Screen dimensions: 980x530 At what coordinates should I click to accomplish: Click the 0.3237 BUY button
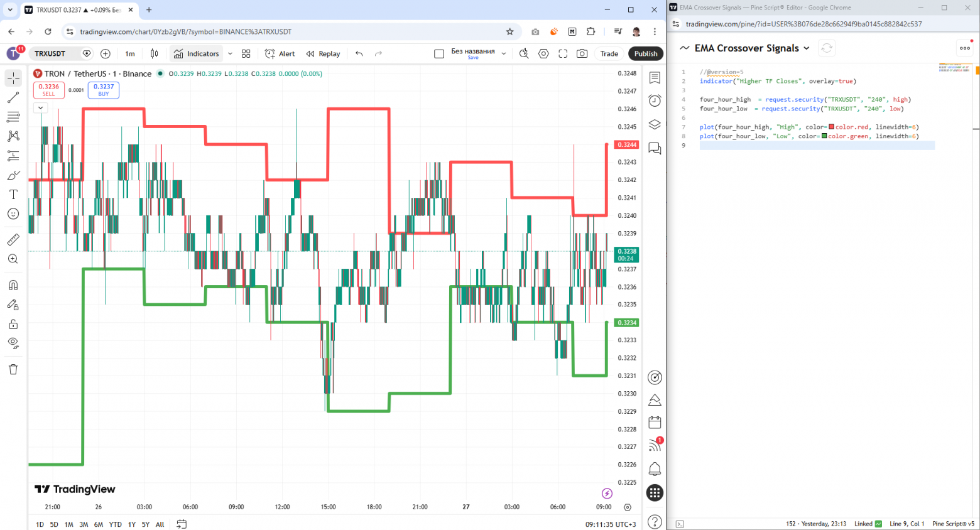click(x=104, y=90)
